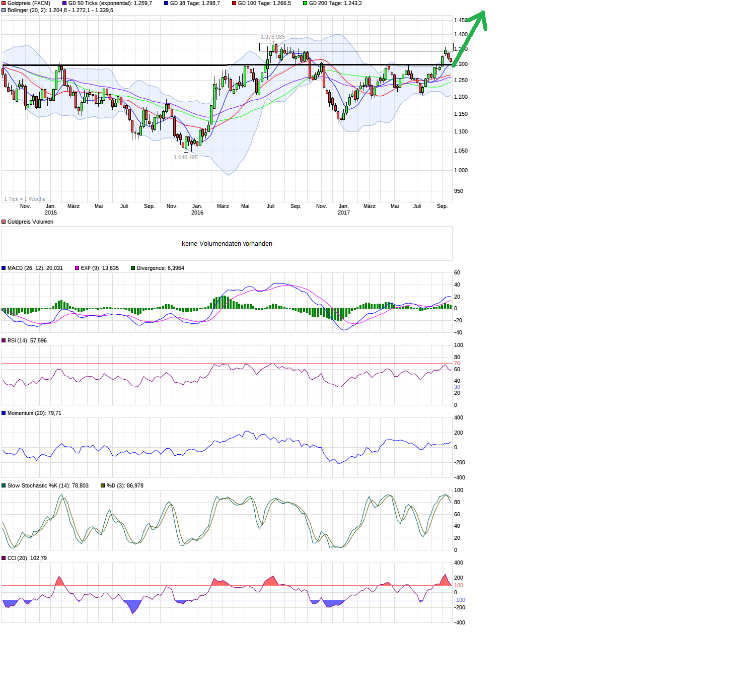Toggle the Goldpreis Volumen legend swatch
Viewport: 730px width, 700px height.
point(4,222)
